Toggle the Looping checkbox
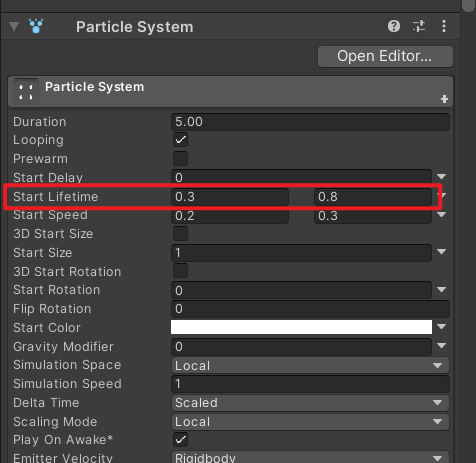 tap(180, 139)
